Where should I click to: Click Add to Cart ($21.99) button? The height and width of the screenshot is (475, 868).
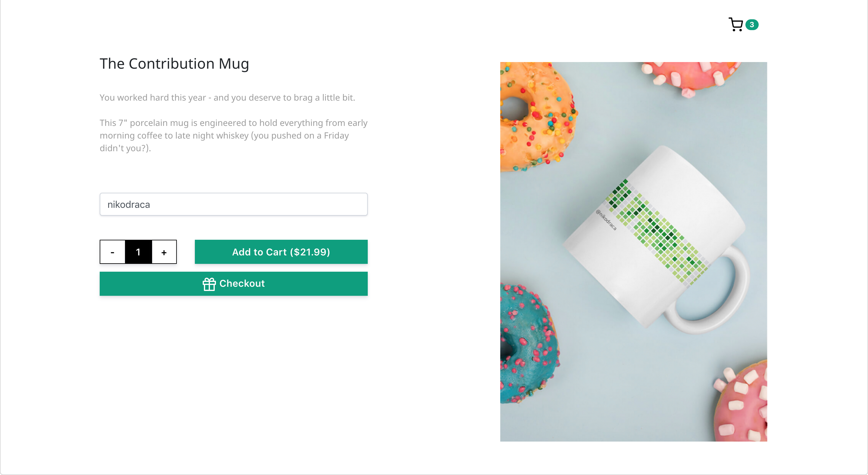point(281,252)
